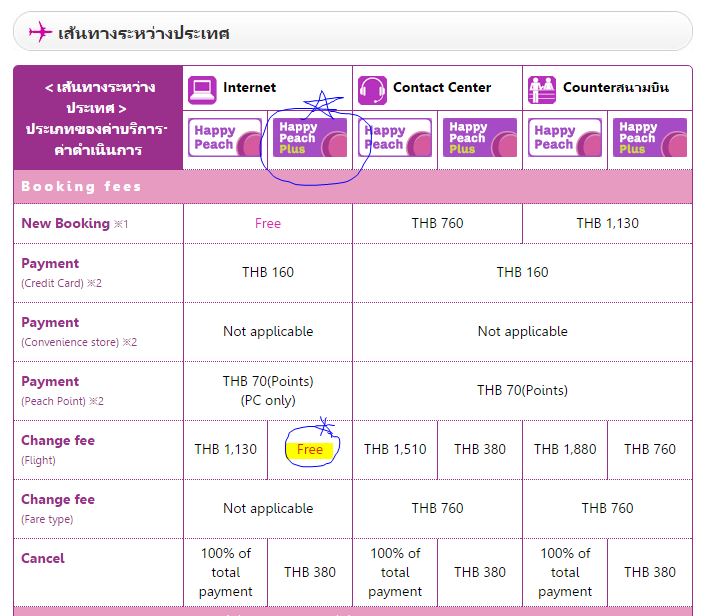This screenshot has height=616, width=717.
Task: Click Not applicable in Fare type row
Action: pyautogui.click(x=268, y=509)
